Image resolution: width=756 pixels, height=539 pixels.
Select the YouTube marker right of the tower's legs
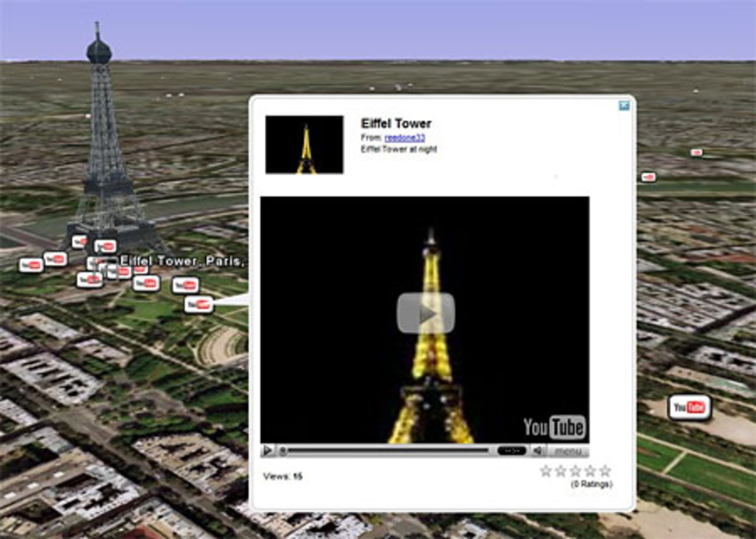point(187,286)
